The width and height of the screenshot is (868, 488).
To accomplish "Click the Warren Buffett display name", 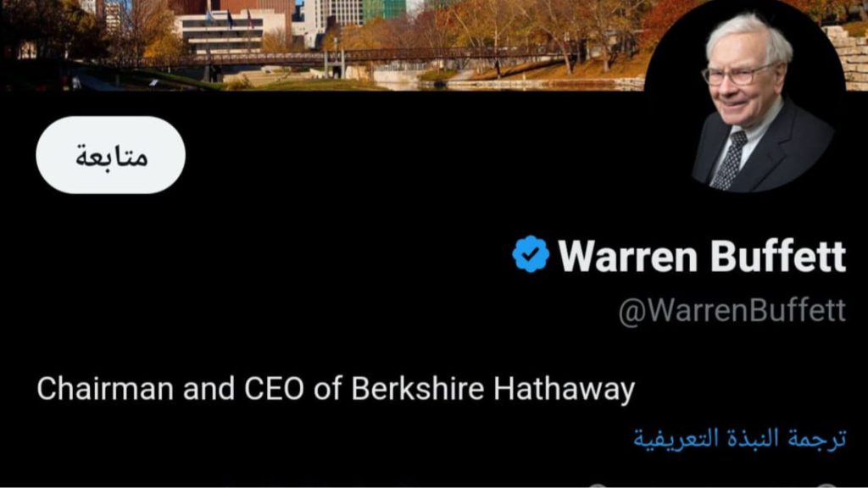I will coord(702,256).
